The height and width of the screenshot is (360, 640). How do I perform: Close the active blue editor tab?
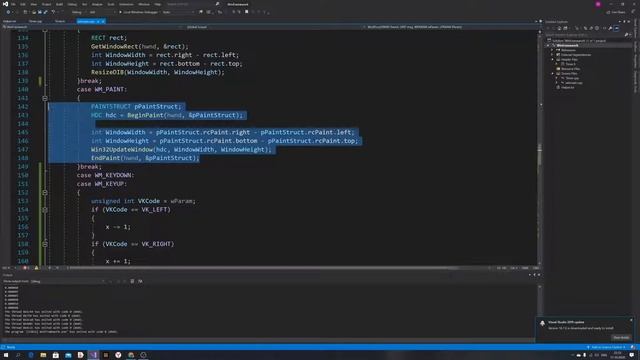pyautogui.click(x=102, y=21)
